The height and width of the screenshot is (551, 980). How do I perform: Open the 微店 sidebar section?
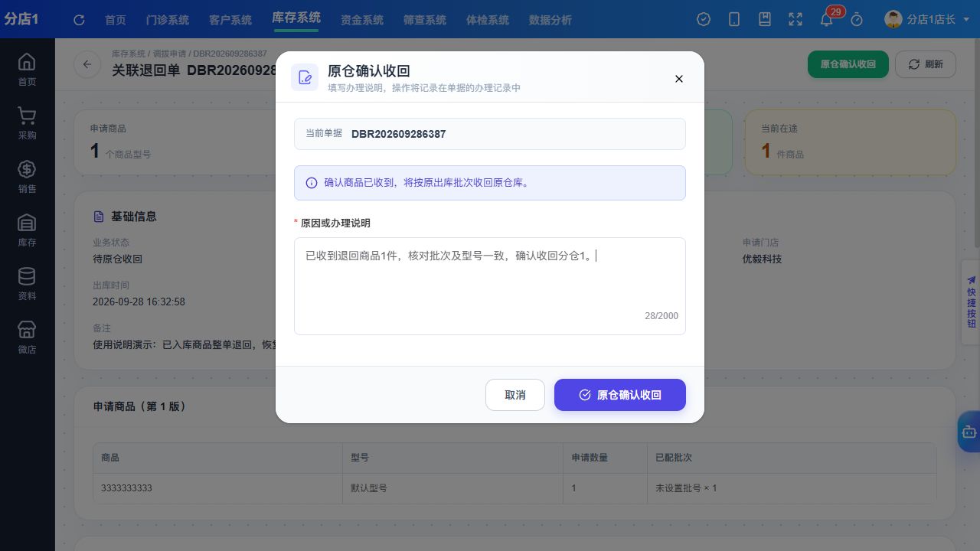tap(27, 337)
